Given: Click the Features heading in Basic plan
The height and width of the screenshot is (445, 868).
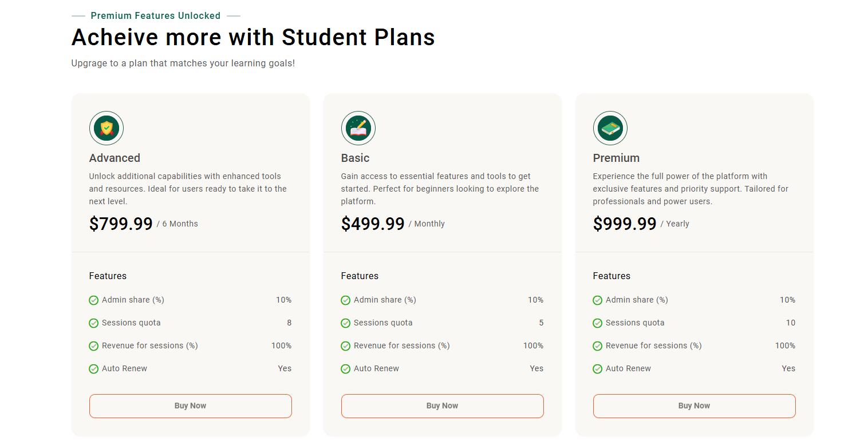Looking at the screenshot, I should (360, 276).
